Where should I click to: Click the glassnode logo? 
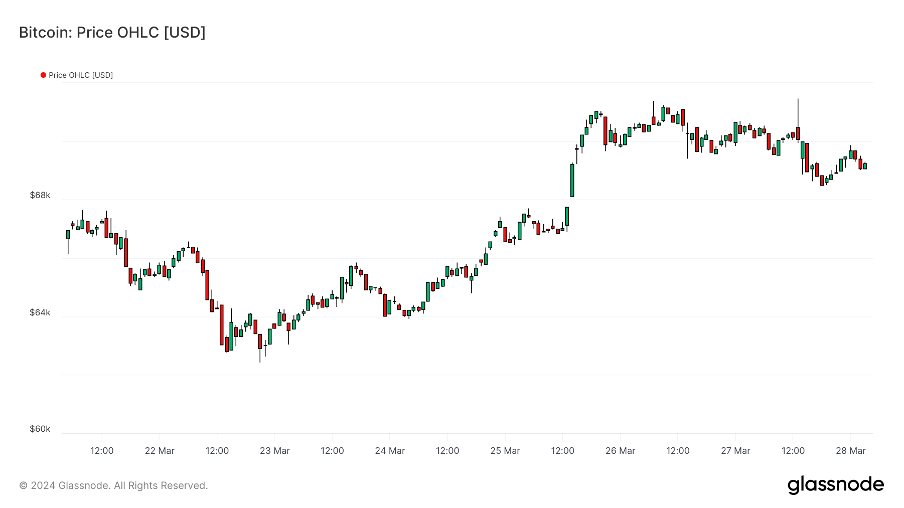pyautogui.click(x=835, y=485)
